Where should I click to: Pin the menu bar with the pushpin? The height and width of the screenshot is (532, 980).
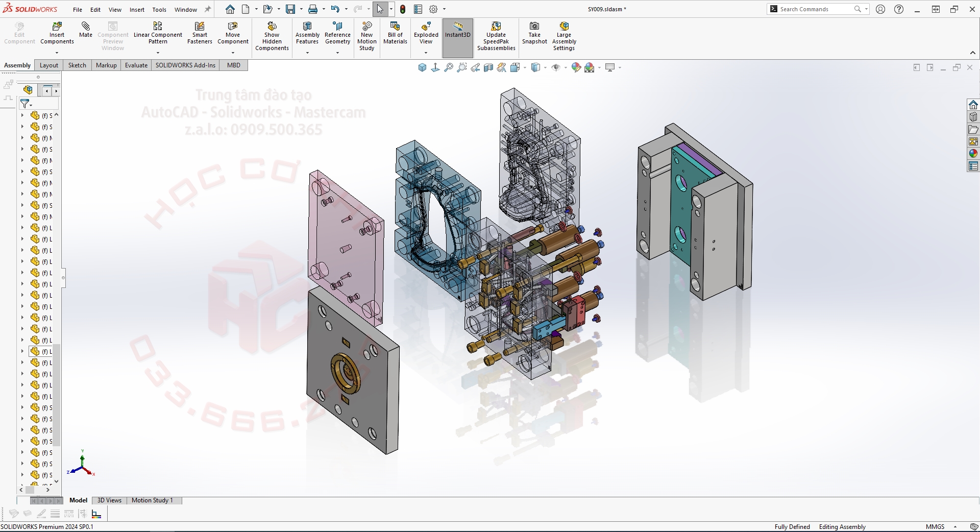[208, 9]
